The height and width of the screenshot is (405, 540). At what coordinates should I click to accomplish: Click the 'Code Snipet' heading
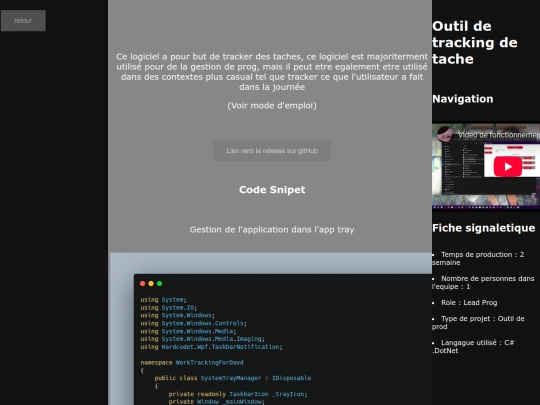pyautogui.click(x=272, y=190)
